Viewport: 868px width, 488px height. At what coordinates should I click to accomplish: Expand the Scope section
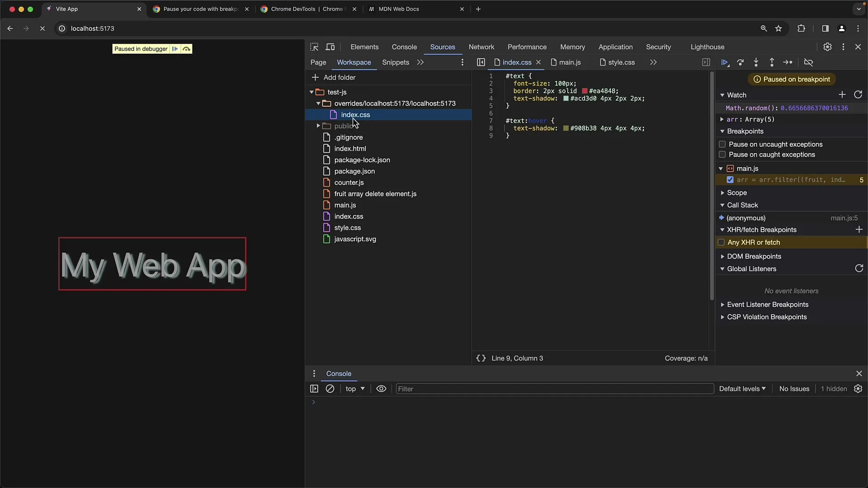722,193
